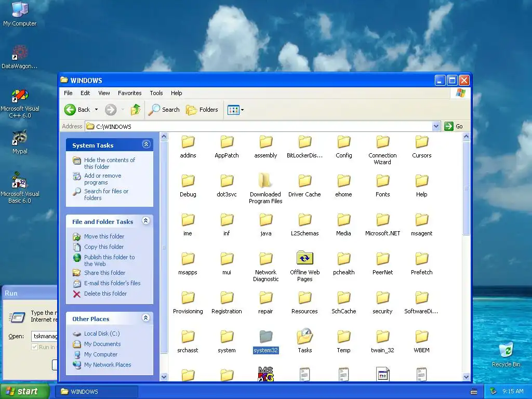Image resolution: width=532 pixels, height=399 pixels.
Task: Open the Search toolbar button
Action: pos(164,110)
